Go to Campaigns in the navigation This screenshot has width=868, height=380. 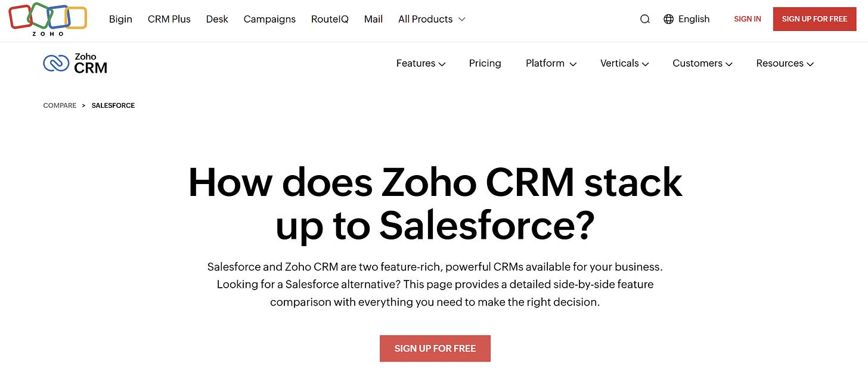click(x=269, y=18)
